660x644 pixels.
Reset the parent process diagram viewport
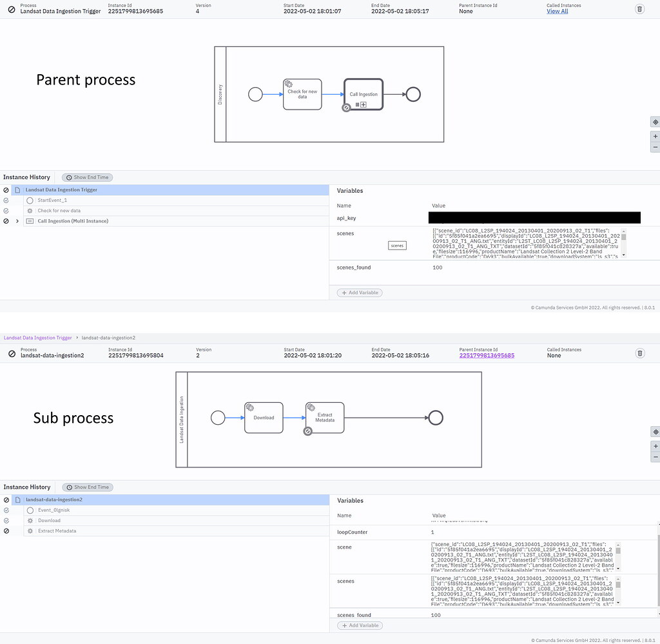point(655,121)
